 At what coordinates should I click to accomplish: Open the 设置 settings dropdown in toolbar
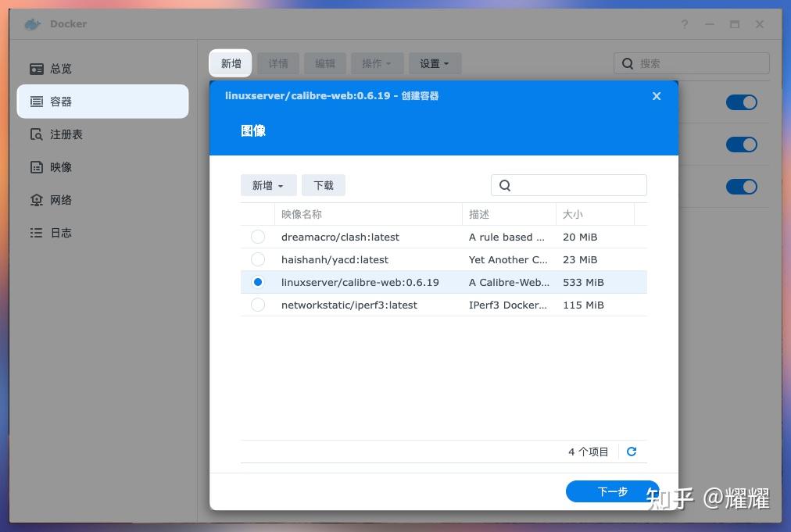coord(435,63)
